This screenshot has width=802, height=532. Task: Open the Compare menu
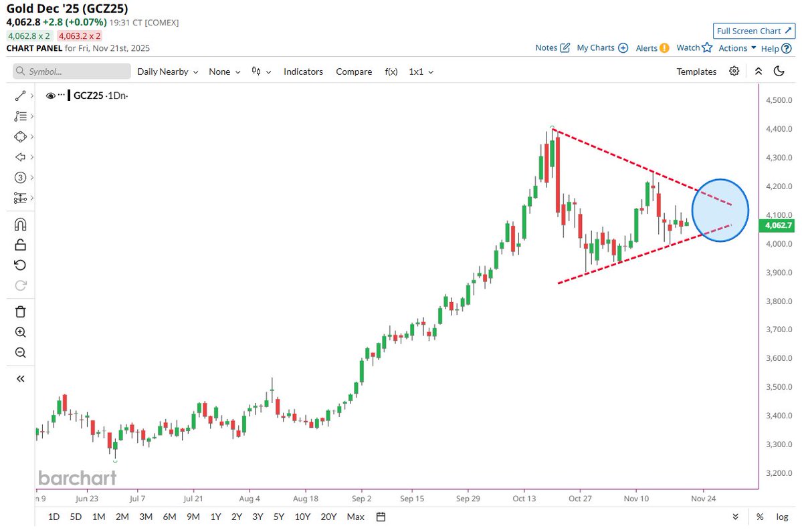pos(354,72)
